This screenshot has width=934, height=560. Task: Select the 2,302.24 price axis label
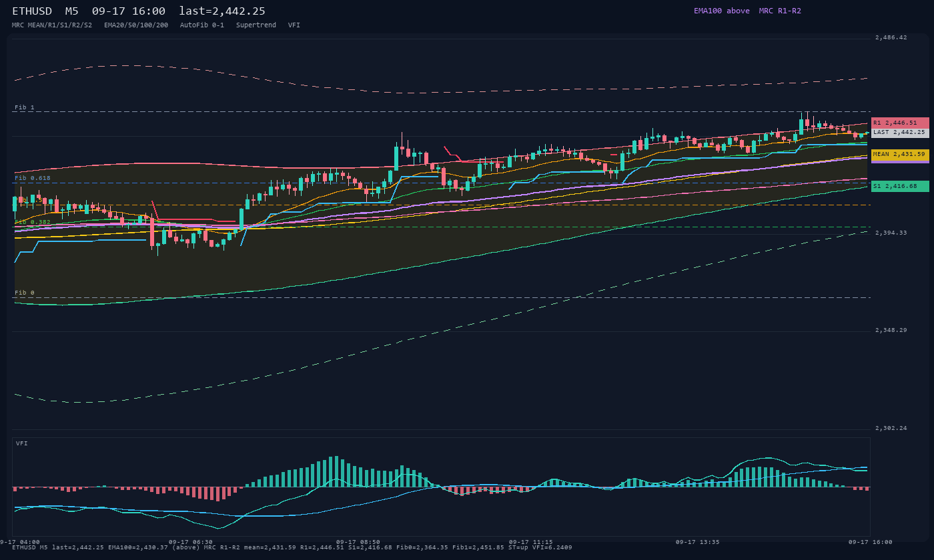click(x=891, y=428)
